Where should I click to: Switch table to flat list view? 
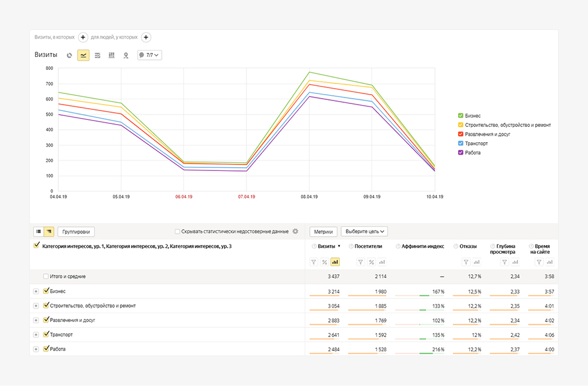[x=39, y=231]
